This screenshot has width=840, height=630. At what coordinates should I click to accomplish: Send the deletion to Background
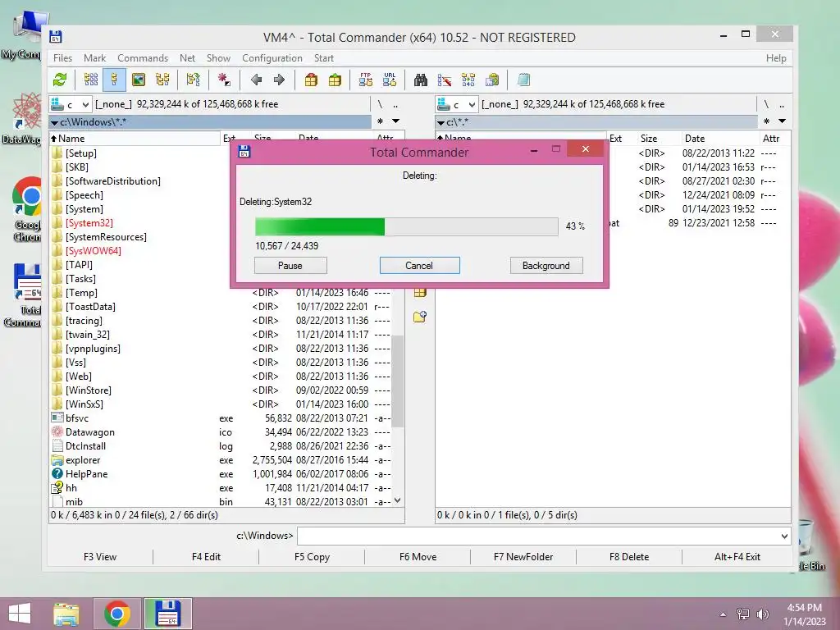coord(546,266)
